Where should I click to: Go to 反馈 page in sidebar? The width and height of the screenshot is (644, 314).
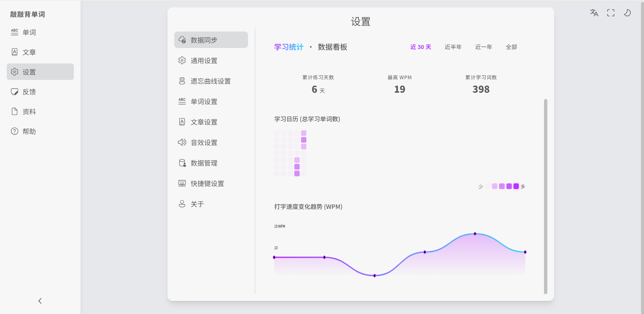[40, 92]
